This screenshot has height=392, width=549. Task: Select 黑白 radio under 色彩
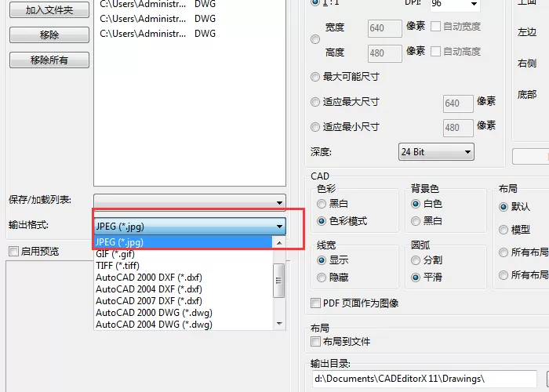pyautogui.click(x=321, y=204)
